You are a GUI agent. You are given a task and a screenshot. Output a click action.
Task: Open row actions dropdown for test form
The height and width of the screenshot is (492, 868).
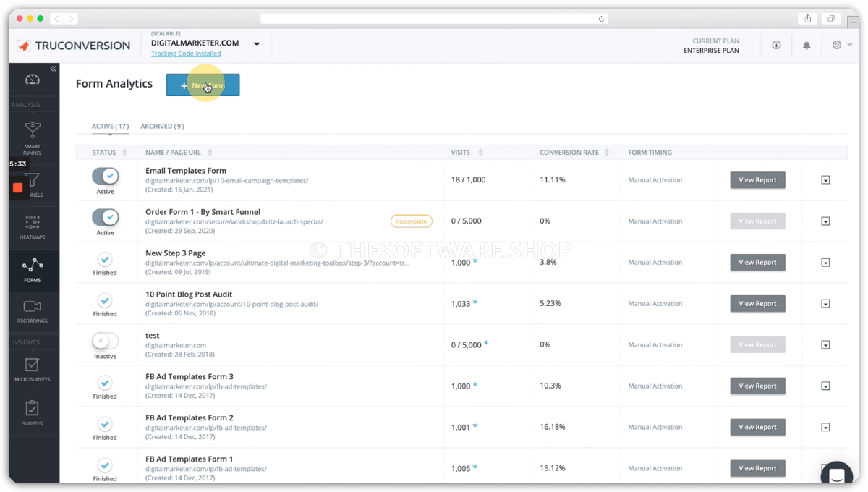pos(825,345)
